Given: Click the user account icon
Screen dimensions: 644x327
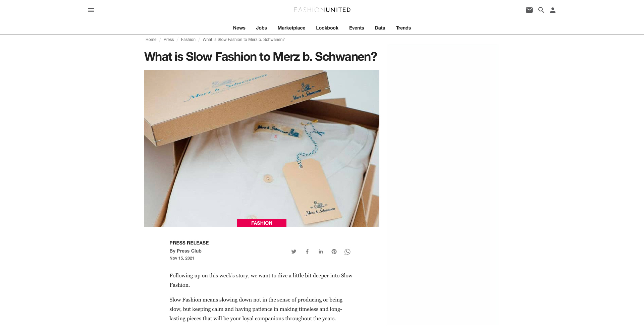Looking at the screenshot, I should point(553,10).
